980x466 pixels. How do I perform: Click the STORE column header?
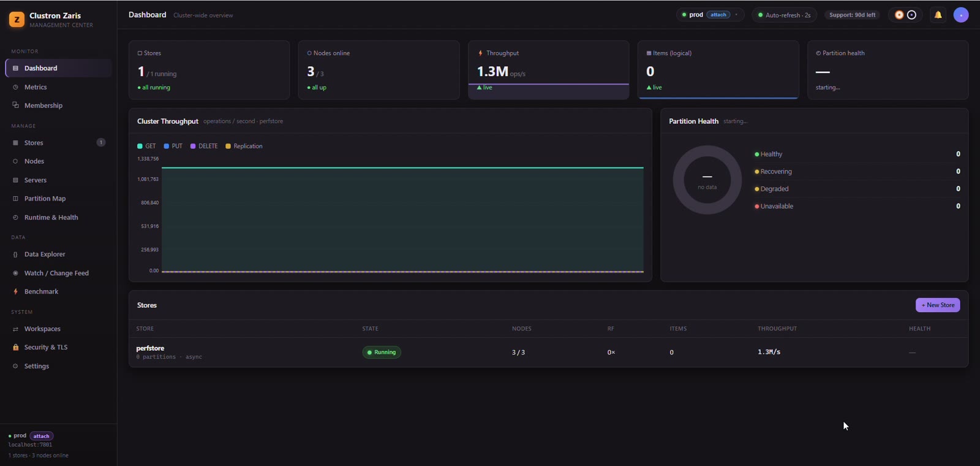pos(145,329)
